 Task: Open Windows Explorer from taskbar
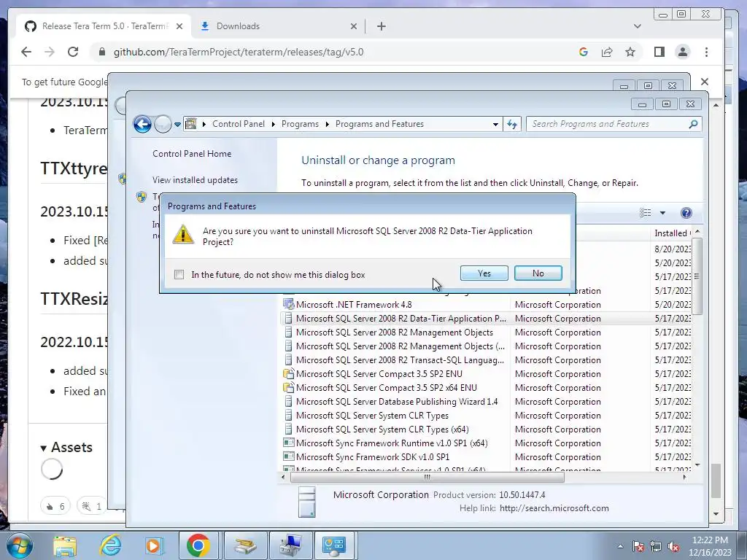(65, 545)
